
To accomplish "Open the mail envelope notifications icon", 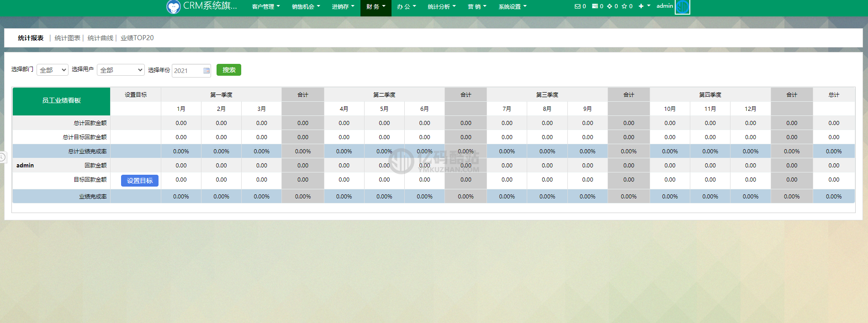I will [577, 6].
